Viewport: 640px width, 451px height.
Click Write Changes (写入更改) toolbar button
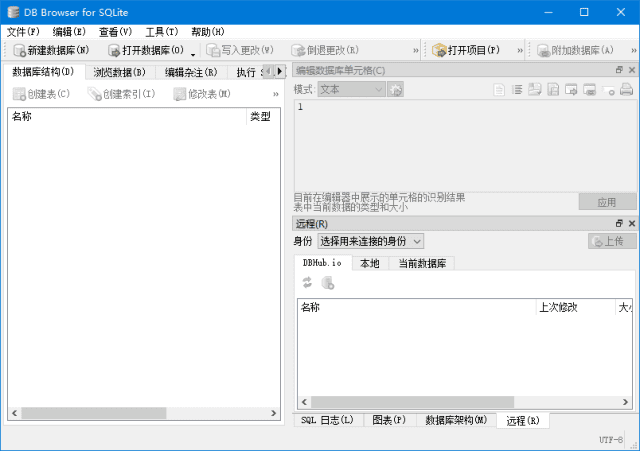point(240,50)
